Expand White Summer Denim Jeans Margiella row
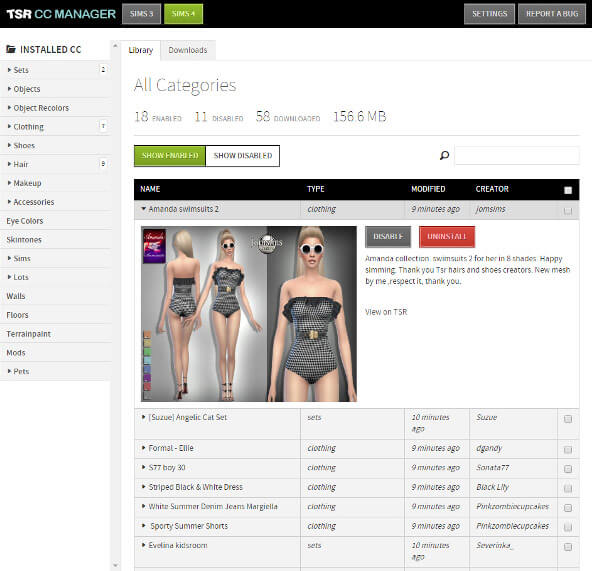Screen dimensions: 592x571 click(x=143, y=506)
